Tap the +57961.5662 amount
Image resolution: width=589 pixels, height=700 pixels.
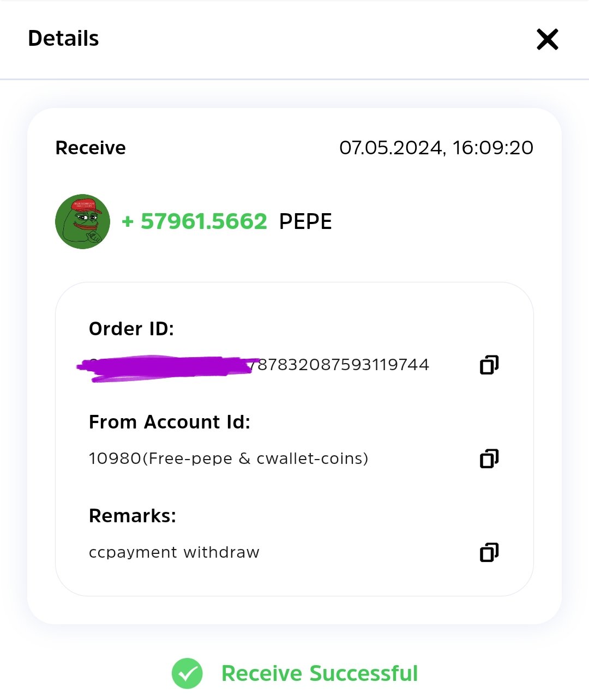pos(195,221)
